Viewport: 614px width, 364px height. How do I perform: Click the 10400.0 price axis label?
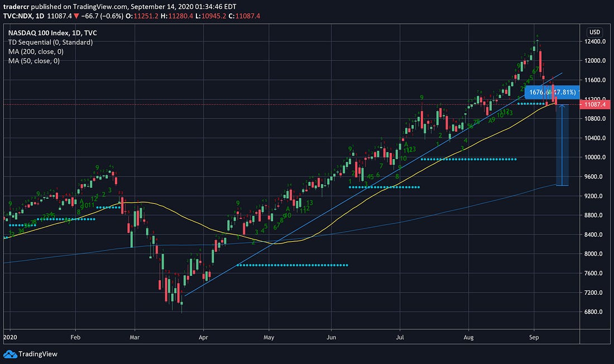[x=595, y=138]
